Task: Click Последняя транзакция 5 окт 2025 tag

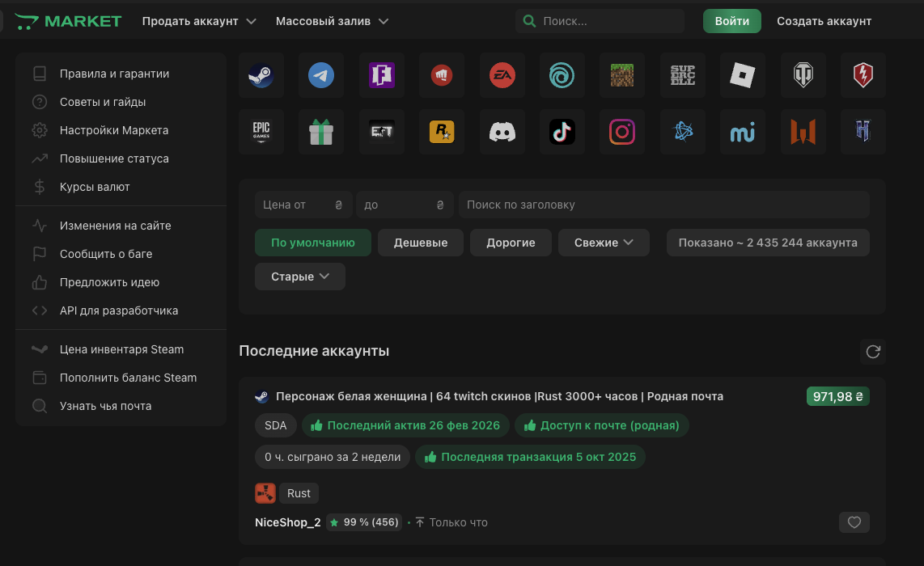Action: [x=530, y=457]
